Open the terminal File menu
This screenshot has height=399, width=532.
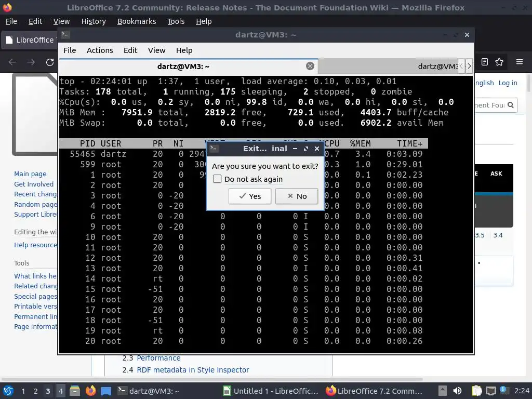[x=70, y=50]
